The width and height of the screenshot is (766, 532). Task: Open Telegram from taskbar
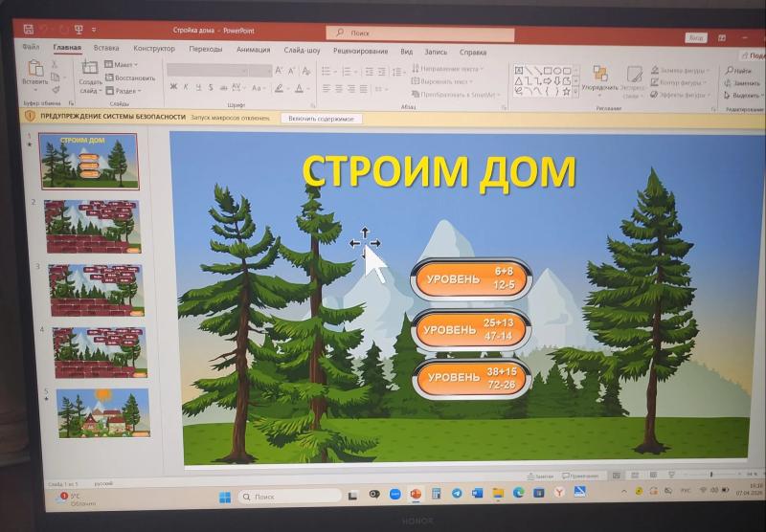(457, 494)
